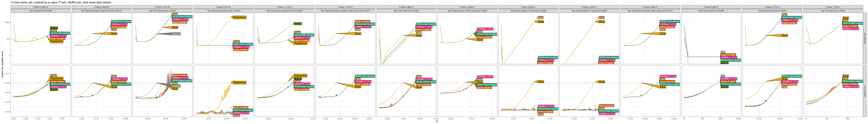Click the x-axis title 'N'

click(437, 121)
